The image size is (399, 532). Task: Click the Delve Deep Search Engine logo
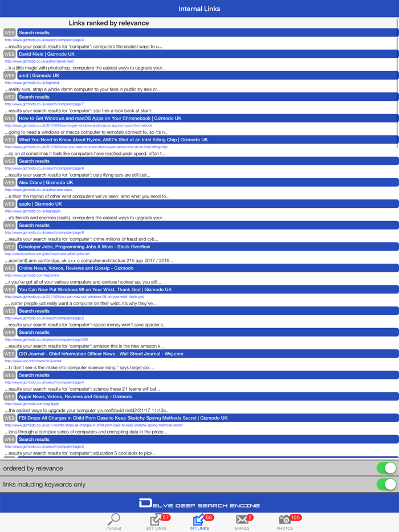[199, 504]
